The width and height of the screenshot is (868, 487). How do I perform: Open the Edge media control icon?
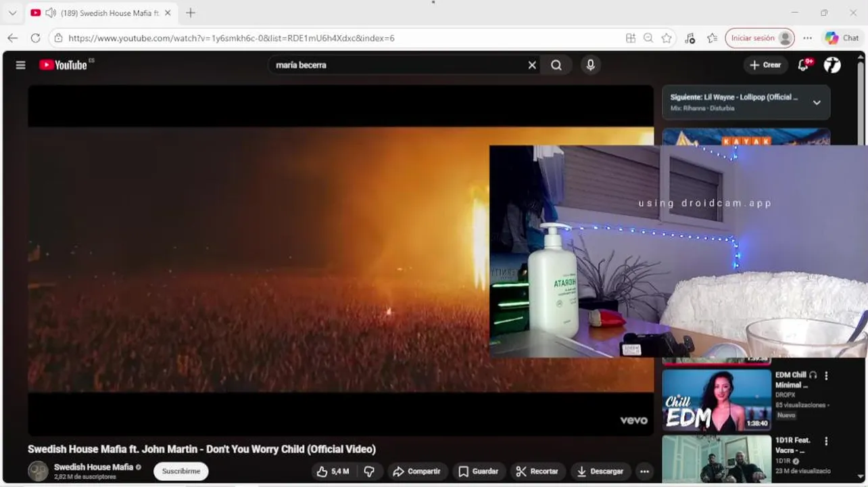pos(690,38)
